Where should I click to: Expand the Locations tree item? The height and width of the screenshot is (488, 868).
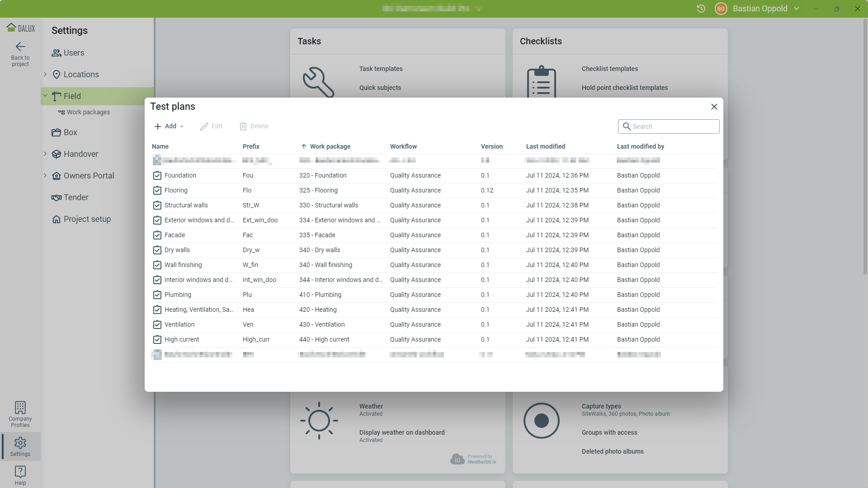[x=45, y=75]
